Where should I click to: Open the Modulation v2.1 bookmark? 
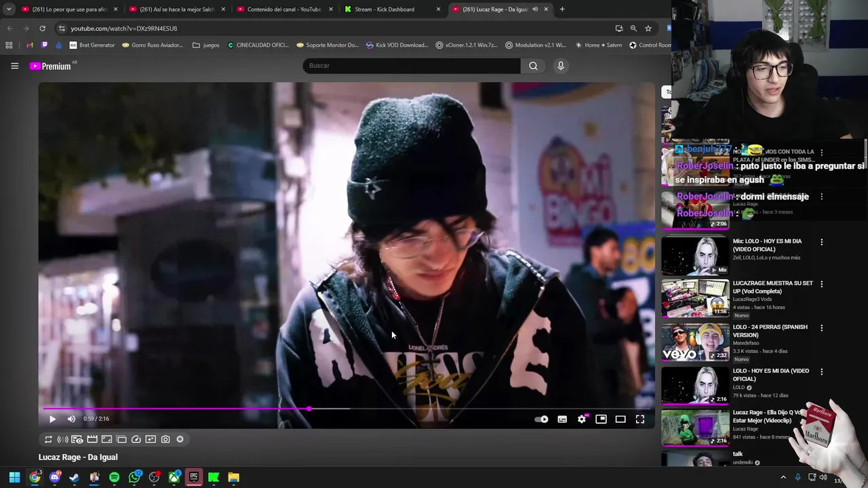click(536, 45)
